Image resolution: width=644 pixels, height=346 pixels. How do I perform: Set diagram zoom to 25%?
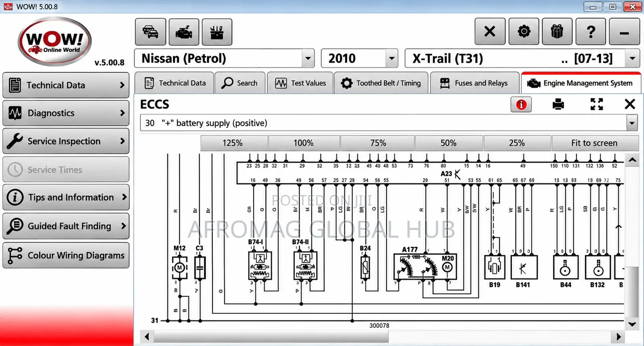[x=517, y=143]
